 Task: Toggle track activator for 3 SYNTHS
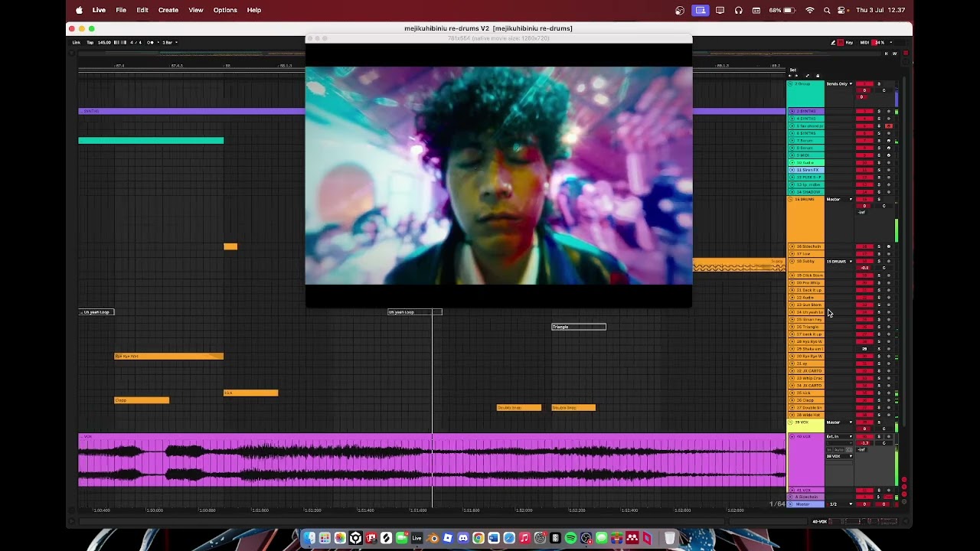(x=864, y=111)
